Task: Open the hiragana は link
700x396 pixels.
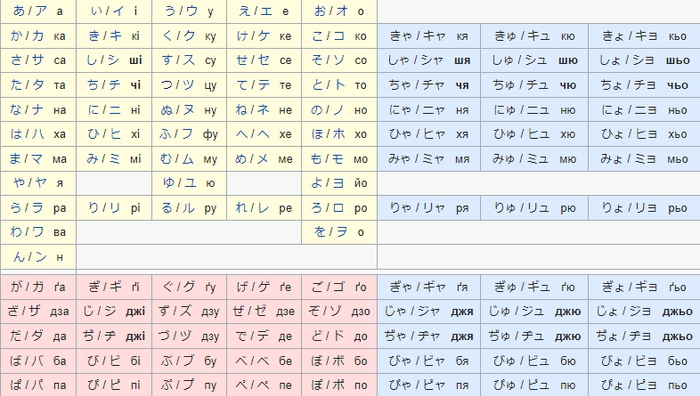Action: [x=16, y=133]
